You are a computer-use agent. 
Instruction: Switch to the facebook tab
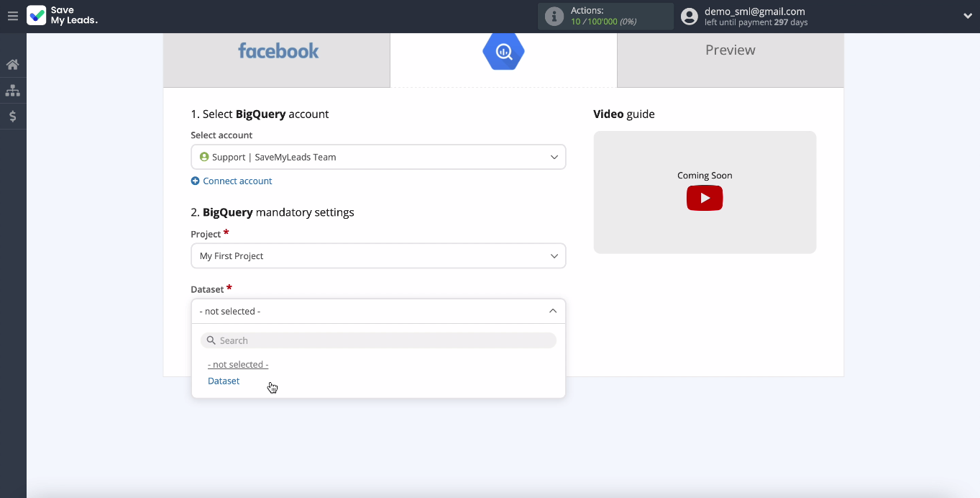(277, 60)
